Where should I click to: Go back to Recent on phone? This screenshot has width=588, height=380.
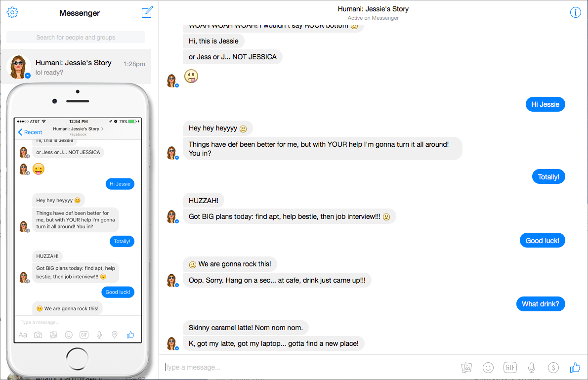[30, 132]
